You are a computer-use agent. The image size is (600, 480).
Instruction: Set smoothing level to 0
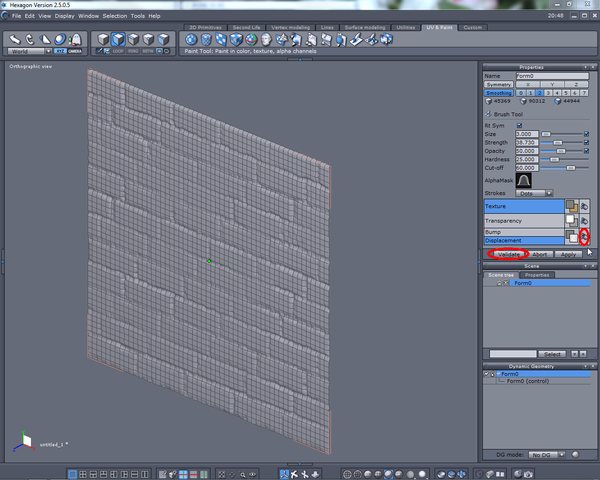(520, 93)
